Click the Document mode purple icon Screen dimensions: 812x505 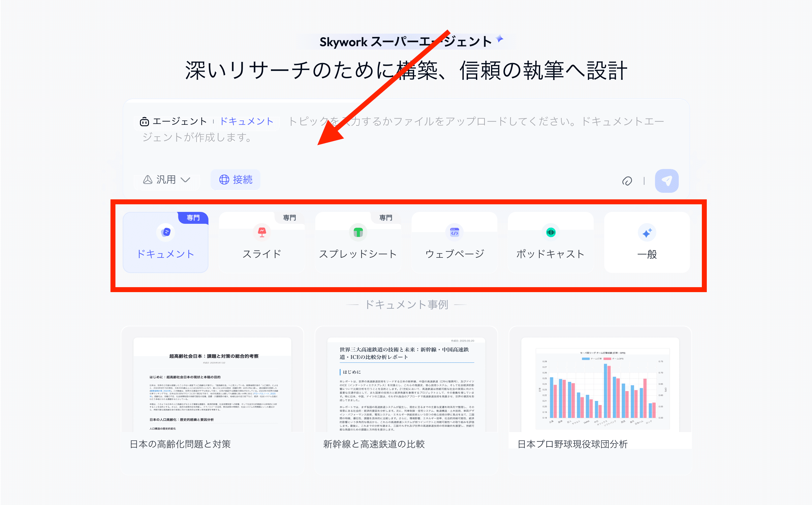click(166, 232)
